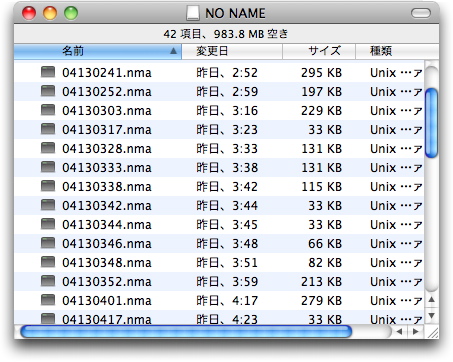
Task: Click the file icon for 04130328.nma
Action: (48, 148)
